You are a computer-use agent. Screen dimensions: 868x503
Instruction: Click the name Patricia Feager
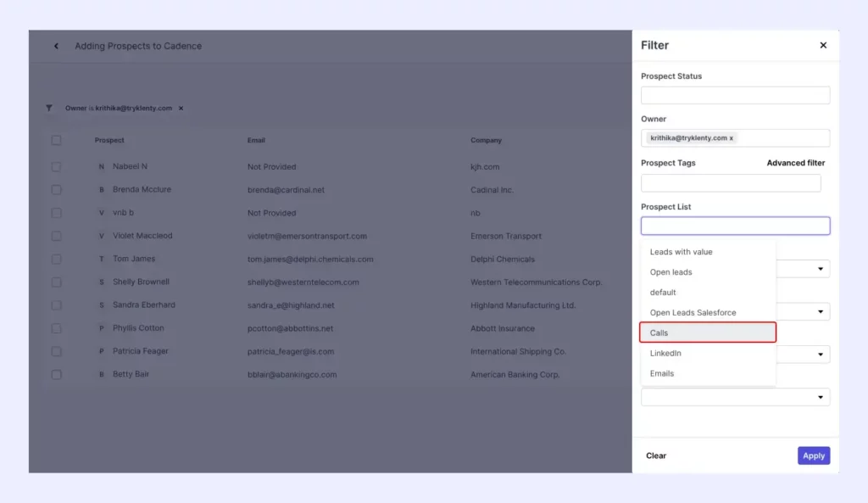click(141, 350)
